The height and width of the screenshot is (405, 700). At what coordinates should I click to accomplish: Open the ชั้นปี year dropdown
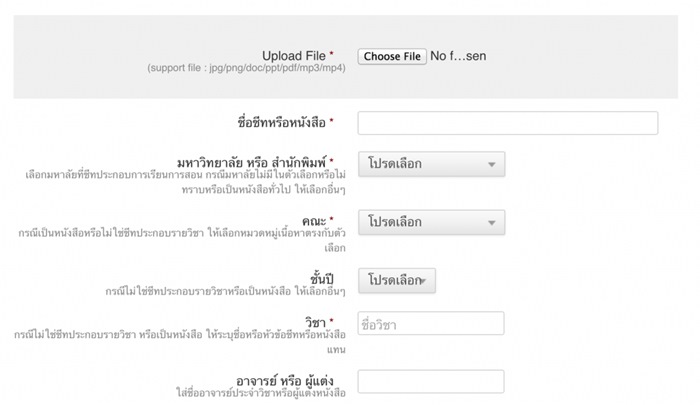(397, 280)
